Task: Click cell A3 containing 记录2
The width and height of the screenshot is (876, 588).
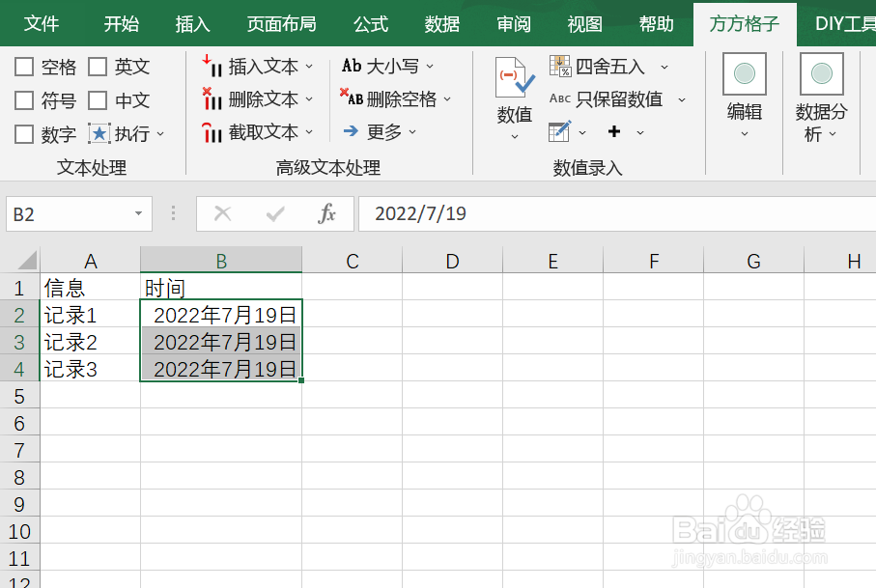Action: (90, 342)
